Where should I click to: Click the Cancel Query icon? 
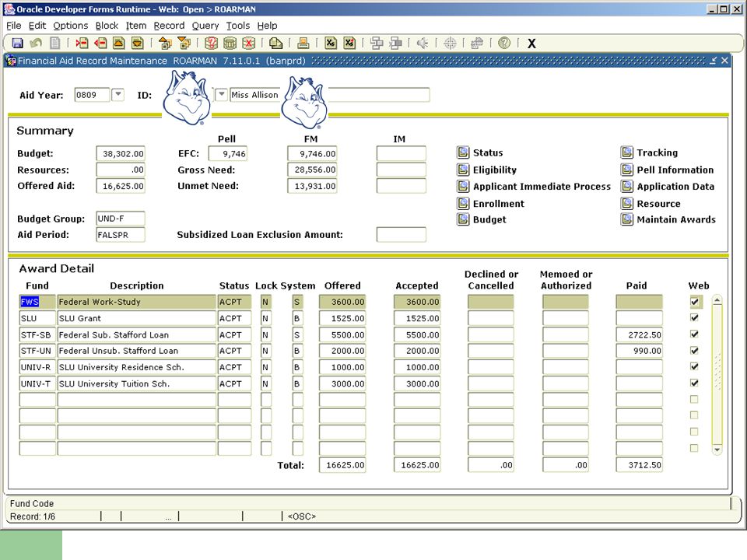click(248, 44)
